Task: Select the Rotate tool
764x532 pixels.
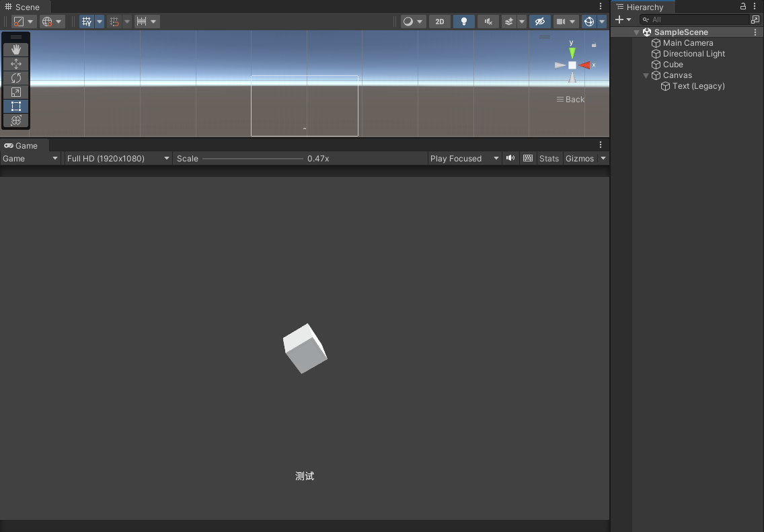Action: (x=16, y=78)
